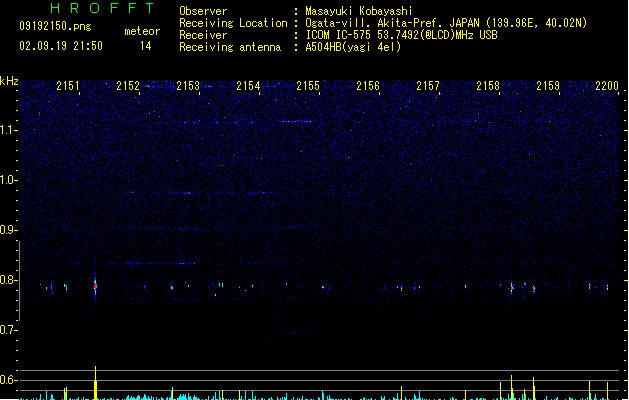Click the bright horizontal trace before 2155
Viewport: 629px width, 400px height.
tap(296, 121)
